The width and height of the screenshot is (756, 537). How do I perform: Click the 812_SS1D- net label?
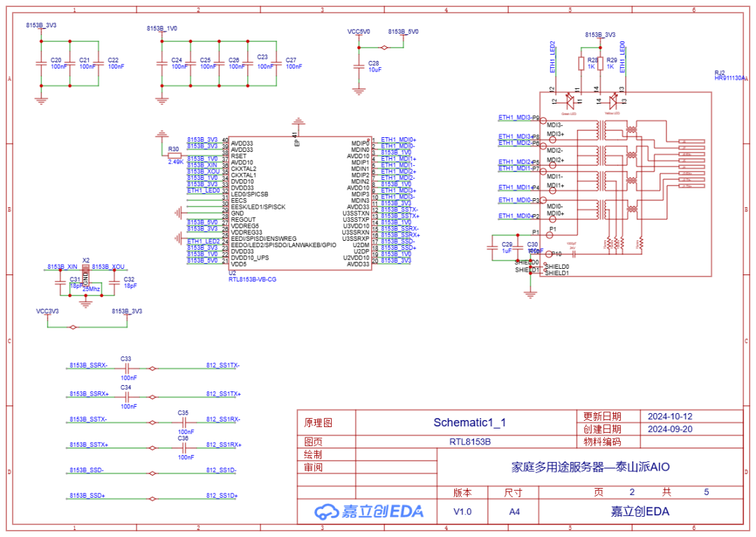click(221, 470)
